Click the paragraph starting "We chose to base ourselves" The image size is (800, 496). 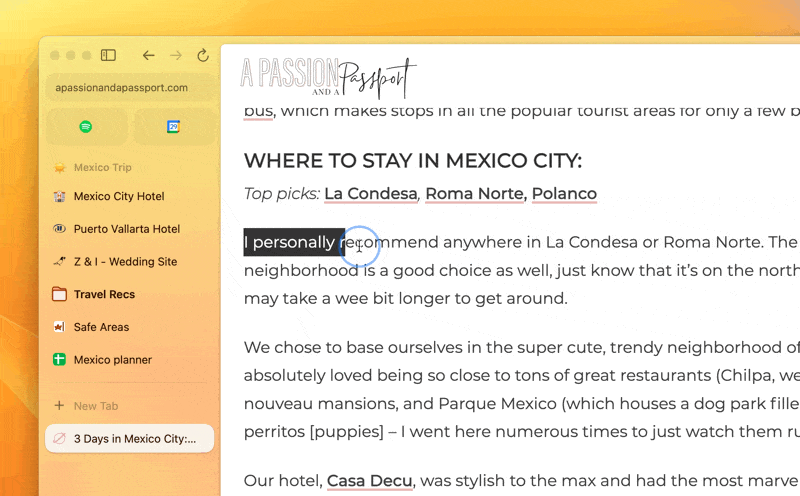click(x=522, y=389)
